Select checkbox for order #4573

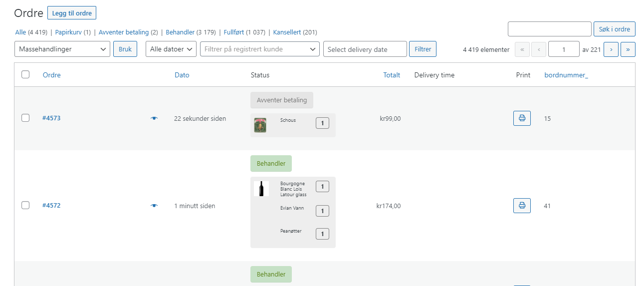(25, 118)
